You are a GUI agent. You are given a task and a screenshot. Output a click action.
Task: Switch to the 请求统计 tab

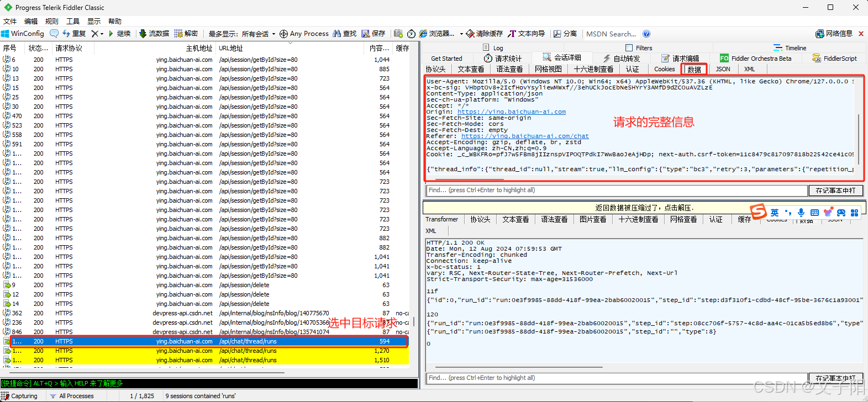503,59
